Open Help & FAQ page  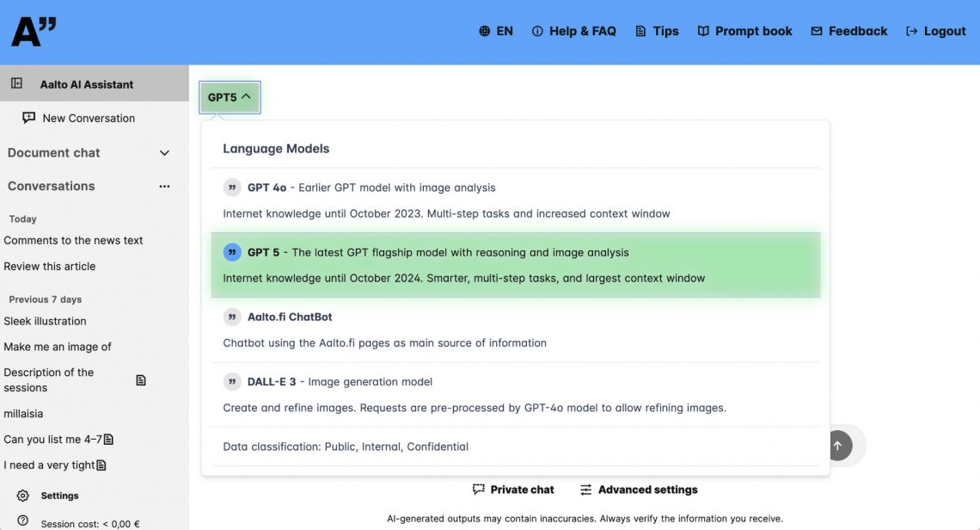point(574,31)
